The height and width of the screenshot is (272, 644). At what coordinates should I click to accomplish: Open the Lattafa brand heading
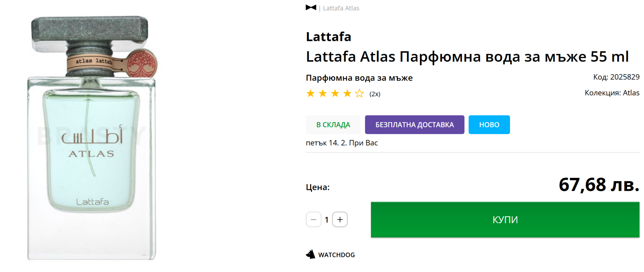[328, 37]
